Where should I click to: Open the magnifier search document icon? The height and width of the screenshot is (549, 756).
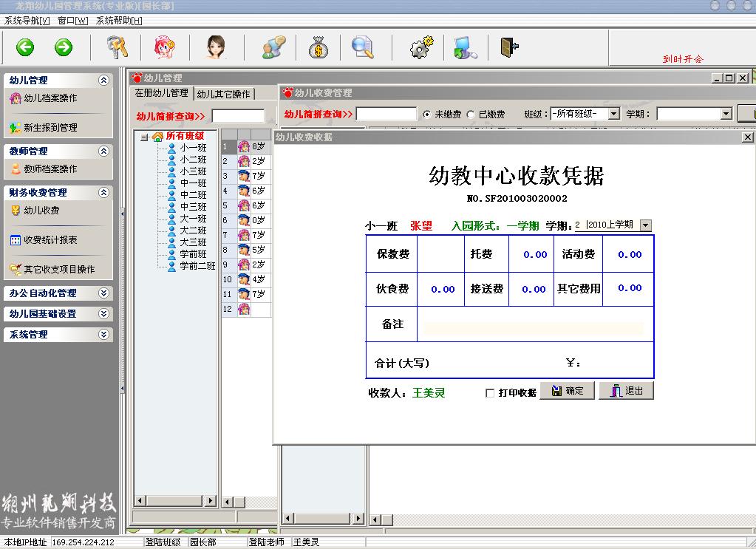tap(362, 47)
